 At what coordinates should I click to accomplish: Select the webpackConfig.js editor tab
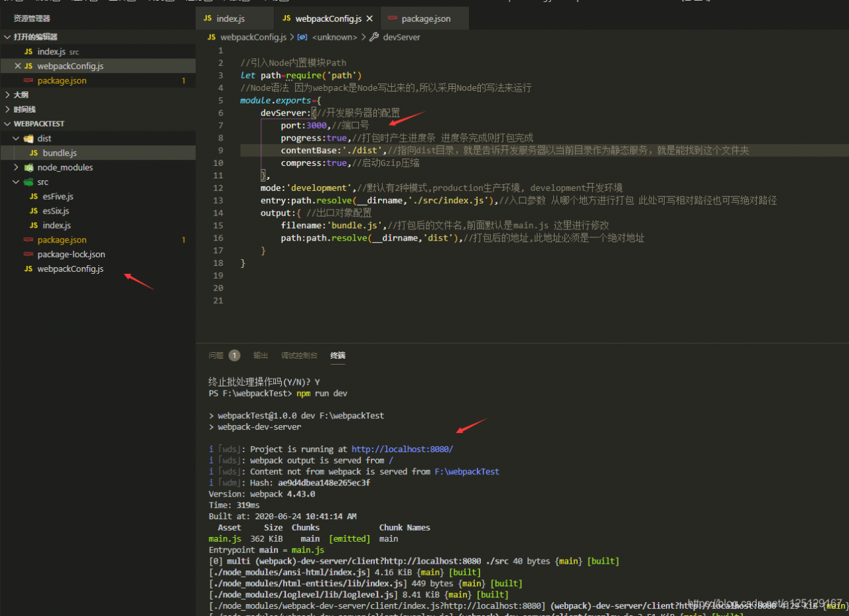click(328, 19)
